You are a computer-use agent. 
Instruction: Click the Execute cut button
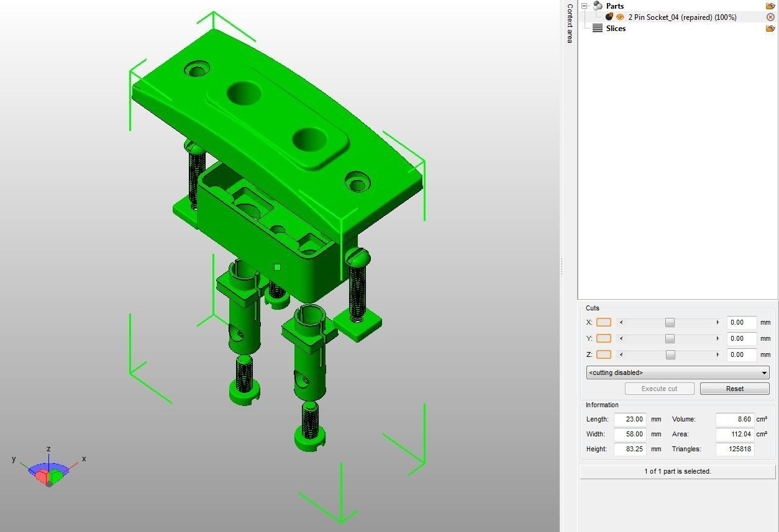click(x=659, y=389)
